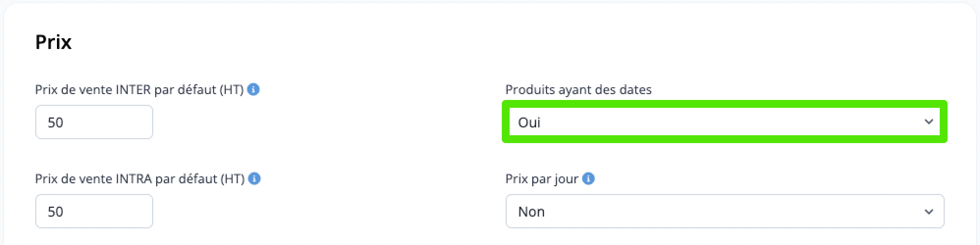Click info icon beside INTER price label
The image size is (980, 245).
click(253, 90)
